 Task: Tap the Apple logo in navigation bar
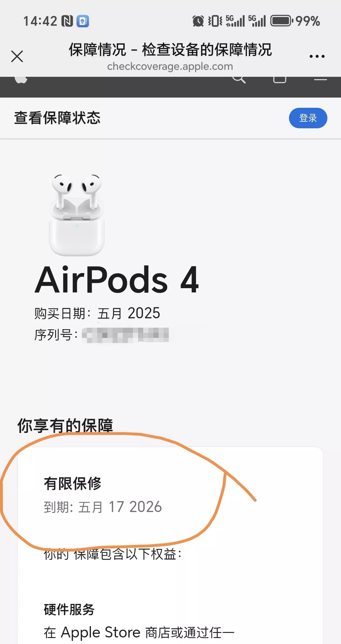pos(21,80)
